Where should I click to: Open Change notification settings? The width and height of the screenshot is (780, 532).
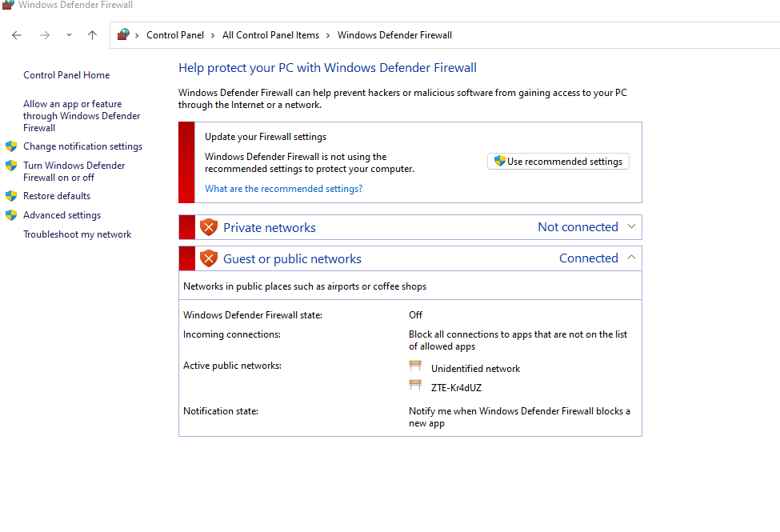point(83,146)
